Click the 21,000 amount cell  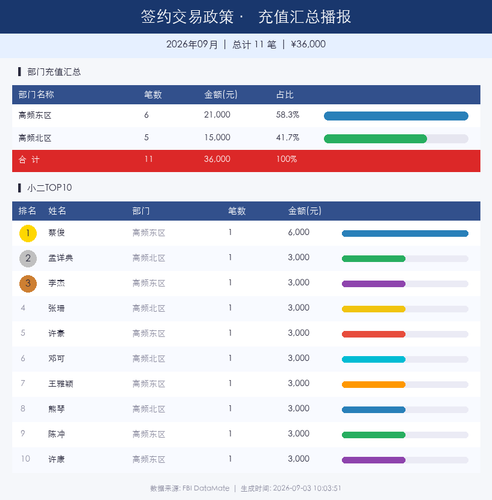[x=217, y=115]
